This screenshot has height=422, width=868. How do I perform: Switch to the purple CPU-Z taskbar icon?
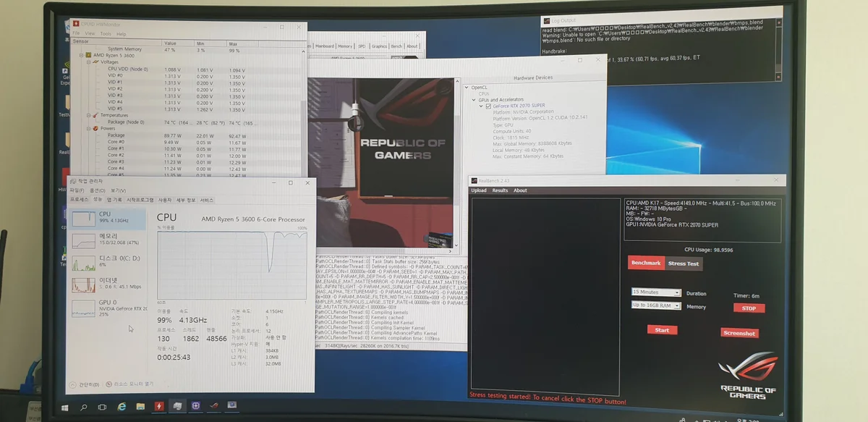196,405
